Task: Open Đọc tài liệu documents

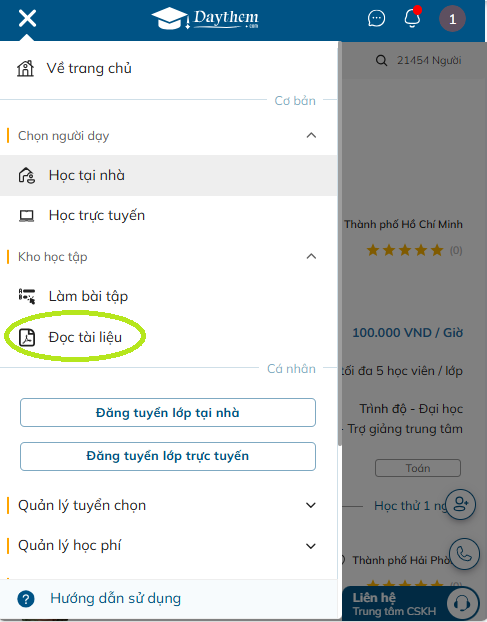Action: 169,337
